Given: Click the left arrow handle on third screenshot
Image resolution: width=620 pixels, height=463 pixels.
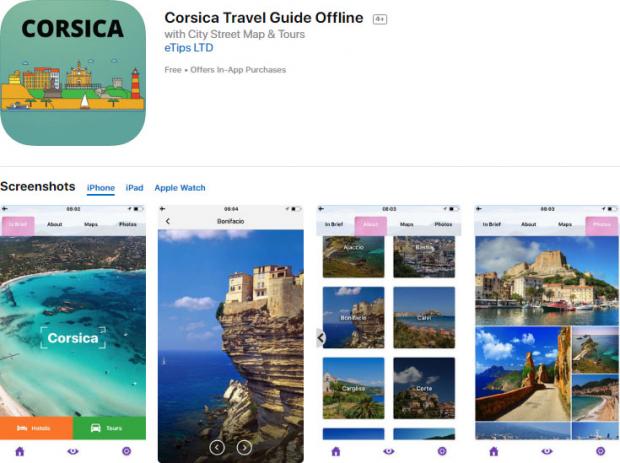Looking at the screenshot, I should 320,338.
